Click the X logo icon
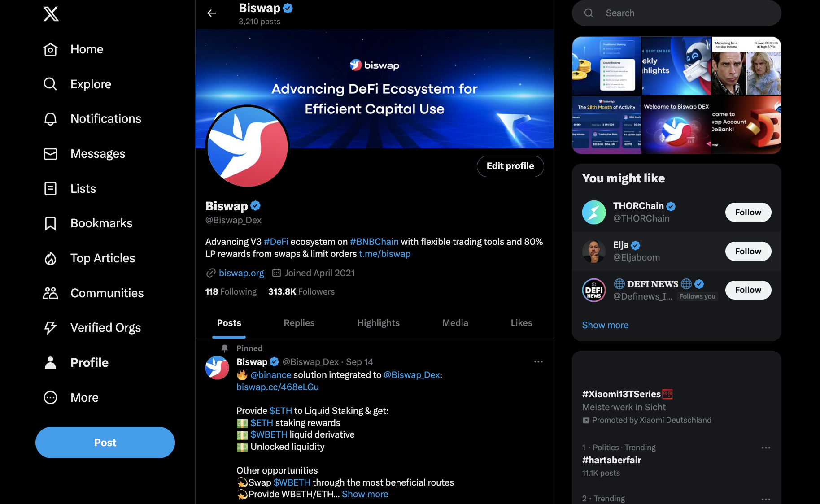The image size is (820, 504). pos(51,14)
